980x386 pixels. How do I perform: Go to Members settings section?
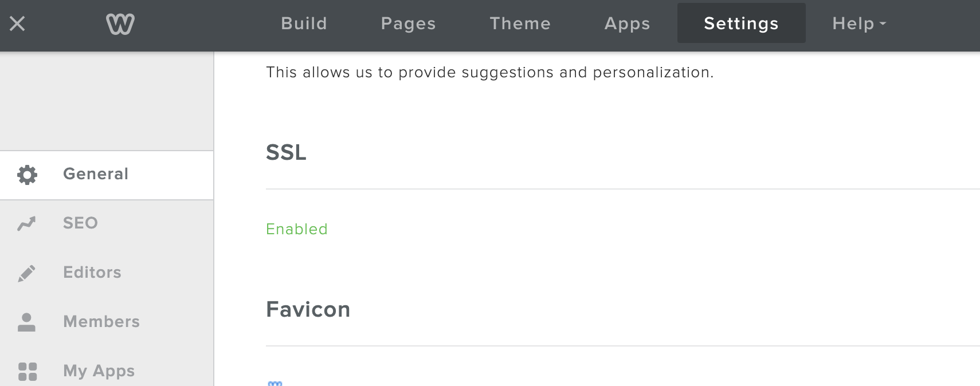pos(101,321)
